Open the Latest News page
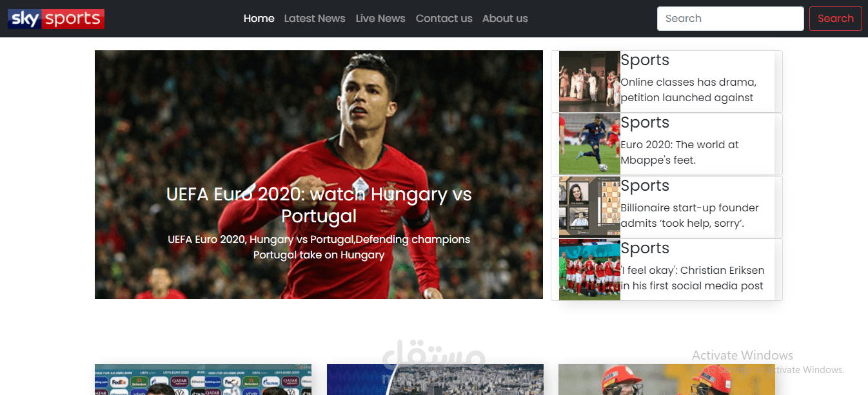The width and height of the screenshot is (868, 395). [x=315, y=19]
